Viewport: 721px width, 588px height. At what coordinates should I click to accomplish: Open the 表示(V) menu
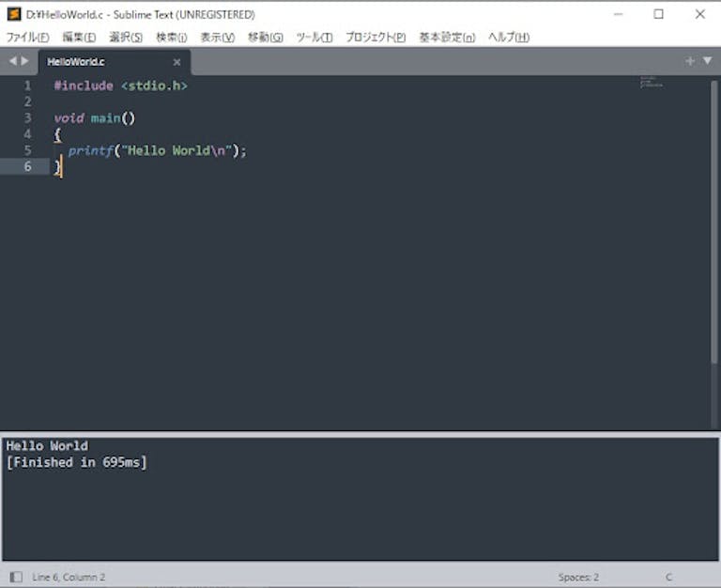coord(218,37)
